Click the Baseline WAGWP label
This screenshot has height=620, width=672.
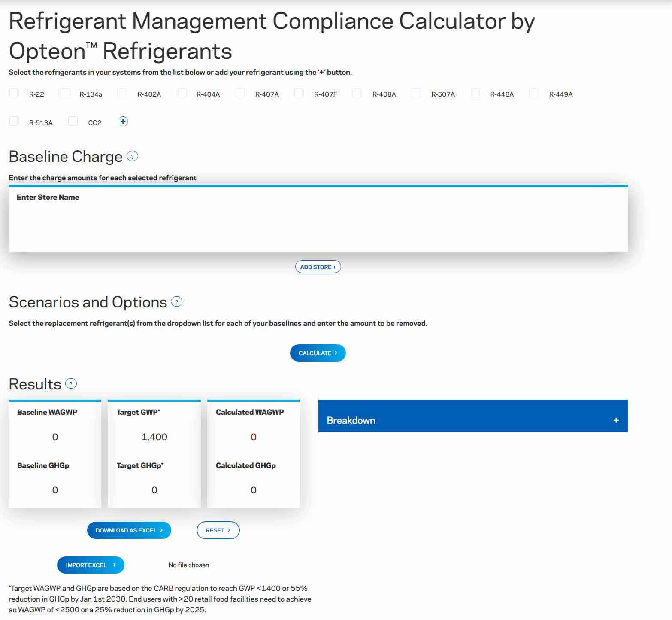point(47,412)
